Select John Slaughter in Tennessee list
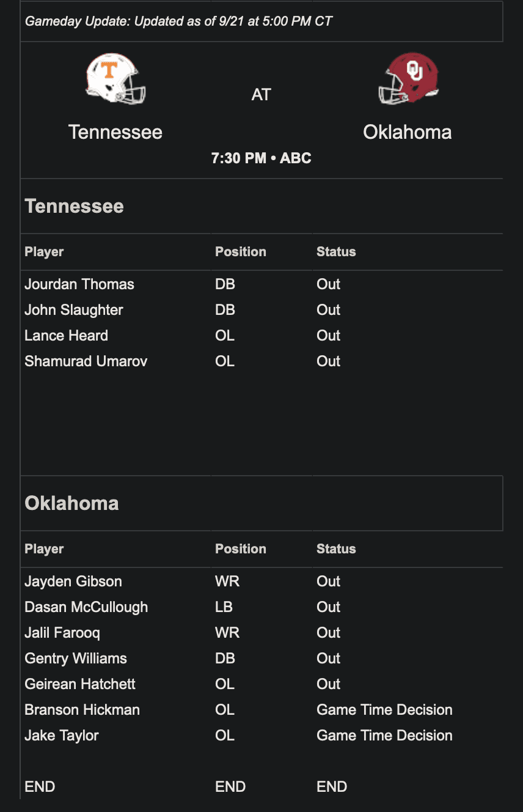The height and width of the screenshot is (812, 523). (74, 310)
